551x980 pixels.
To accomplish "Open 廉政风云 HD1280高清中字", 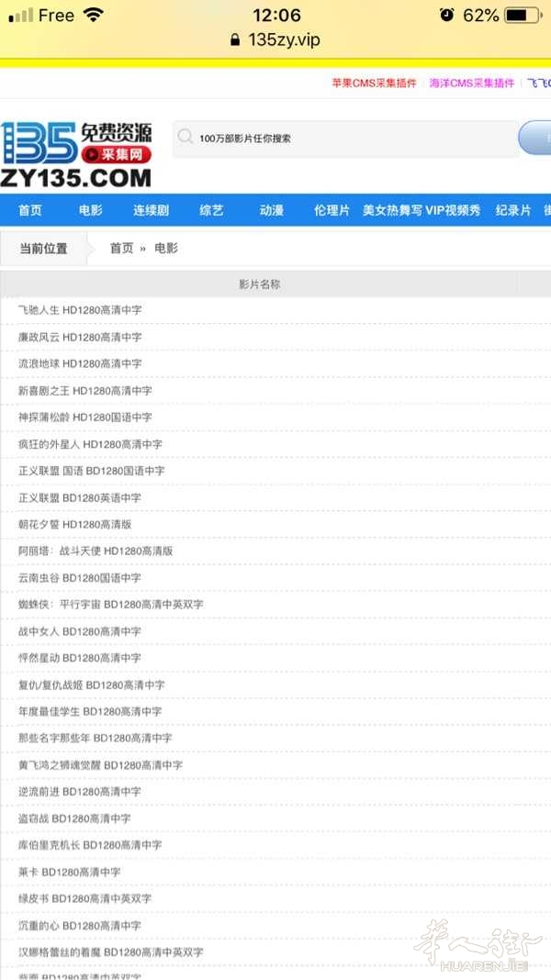I will tap(80, 337).
